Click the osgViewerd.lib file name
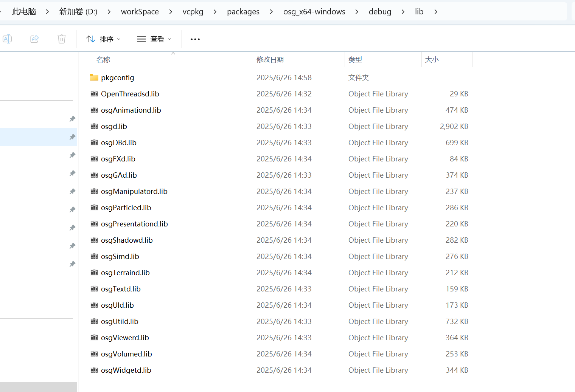575x392 pixels. click(x=125, y=338)
